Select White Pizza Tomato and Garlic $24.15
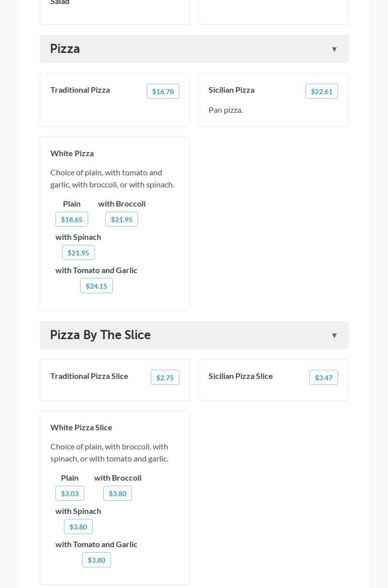Screen dimensions: 388x588 (96, 286)
